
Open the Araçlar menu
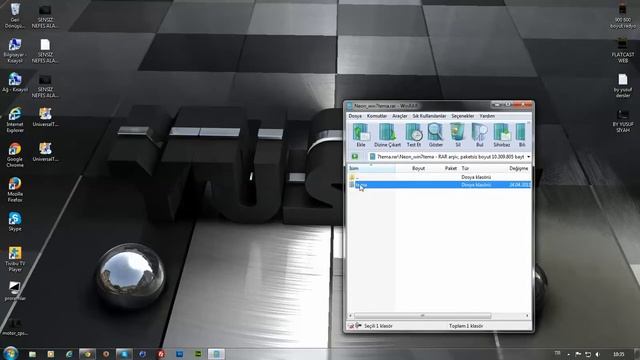pyautogui.click(x=400, y=116)
